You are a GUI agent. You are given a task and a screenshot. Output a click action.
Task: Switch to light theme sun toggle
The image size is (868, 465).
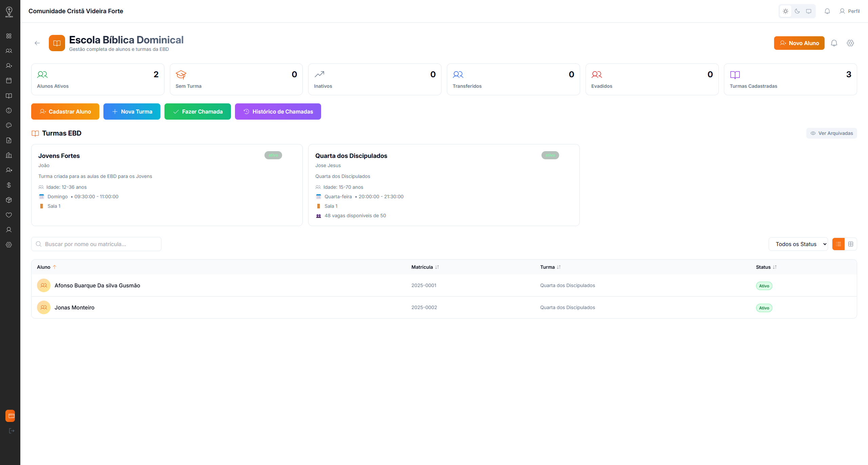[x=786, y=11]
